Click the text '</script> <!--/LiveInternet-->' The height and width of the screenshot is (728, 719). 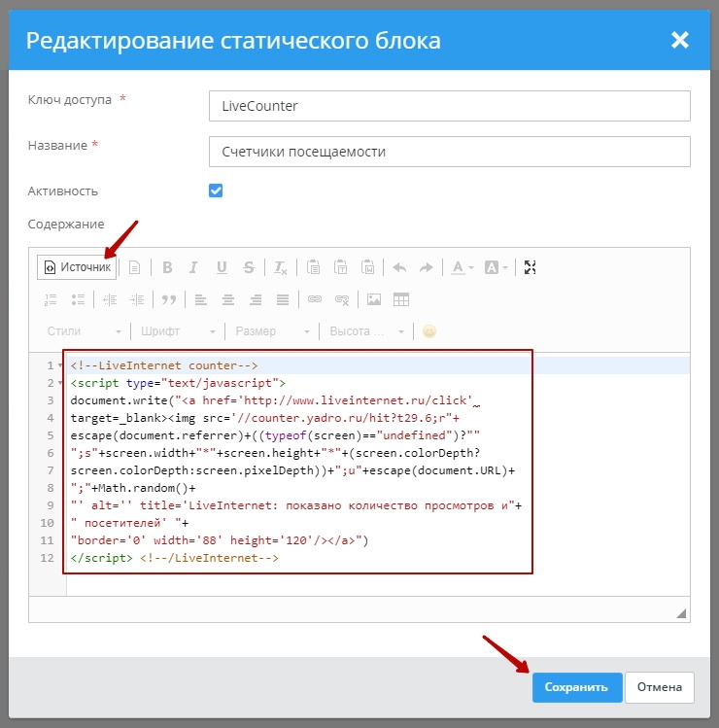click(x=175, y=558)
